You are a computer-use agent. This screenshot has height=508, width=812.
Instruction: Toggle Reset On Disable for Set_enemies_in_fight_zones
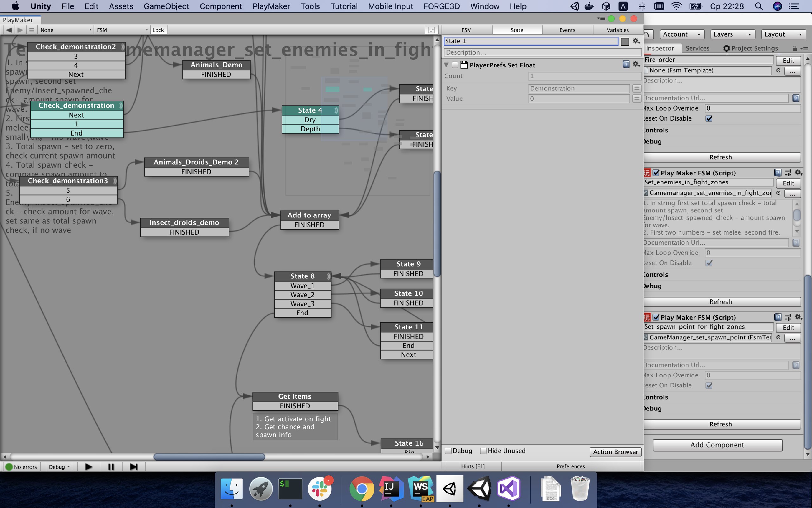(709, 263)
